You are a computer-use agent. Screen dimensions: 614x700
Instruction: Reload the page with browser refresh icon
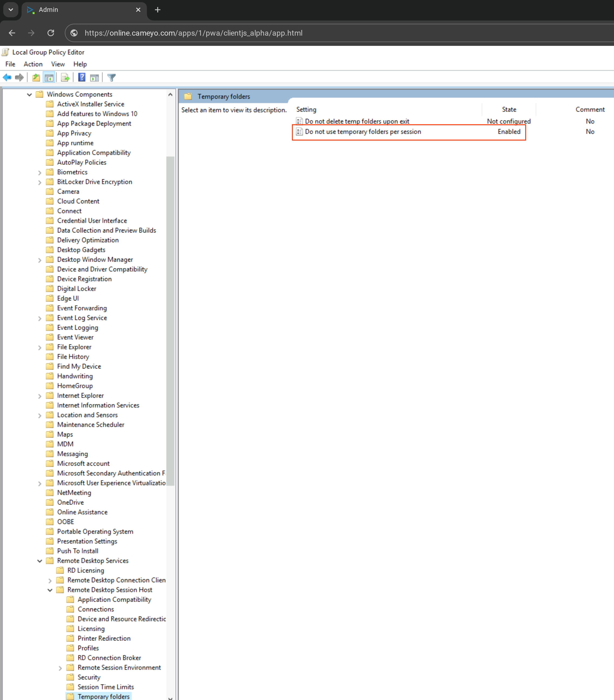pyautogui.click(x=51, y=33)
